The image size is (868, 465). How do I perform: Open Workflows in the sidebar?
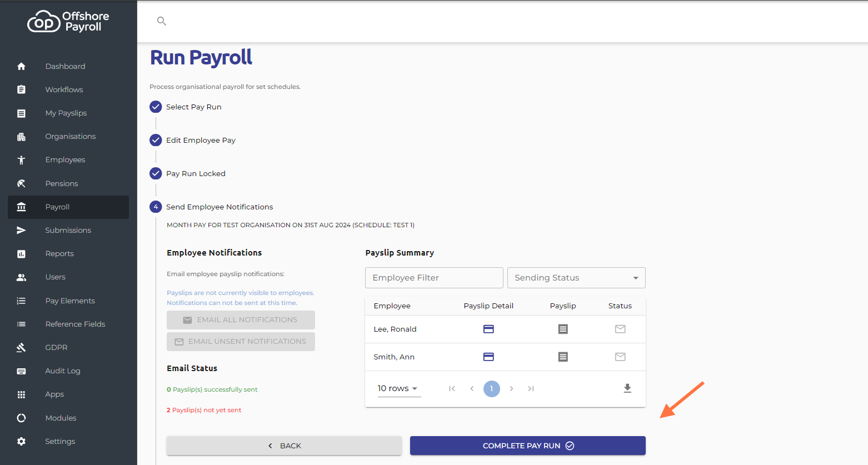point(68,89)
